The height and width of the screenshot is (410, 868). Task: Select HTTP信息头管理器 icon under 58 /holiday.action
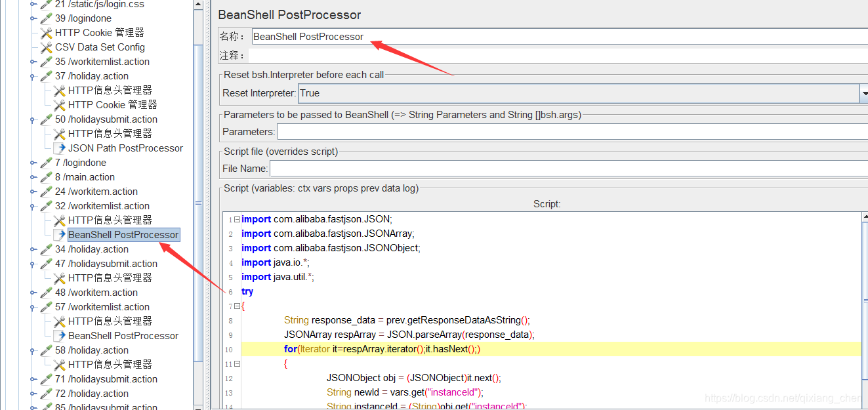(x=59, y=365)
